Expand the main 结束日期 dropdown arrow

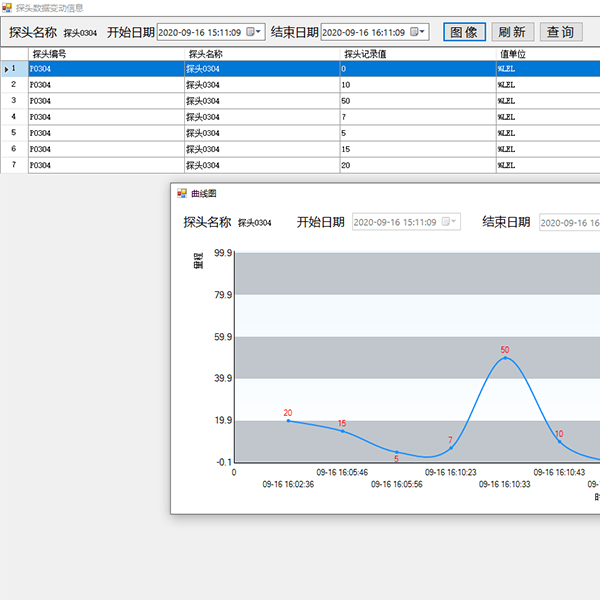tap(423, 32)
